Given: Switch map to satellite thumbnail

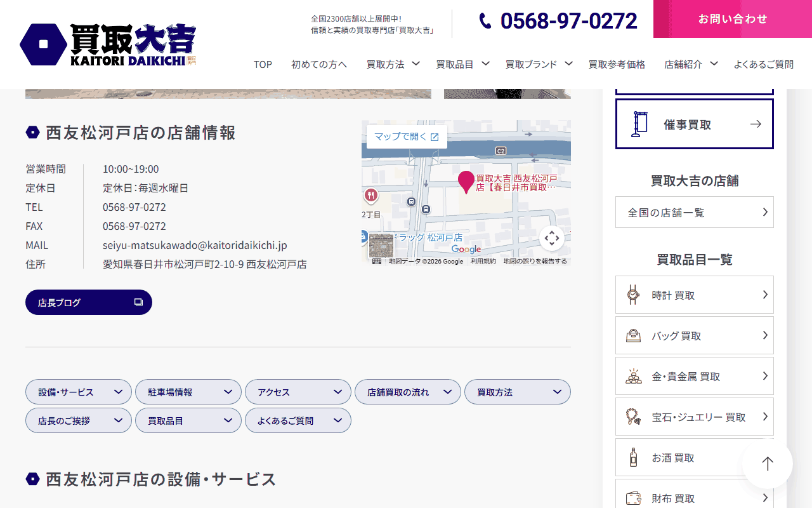Looking at the screenshot, I should coord(381,246).
